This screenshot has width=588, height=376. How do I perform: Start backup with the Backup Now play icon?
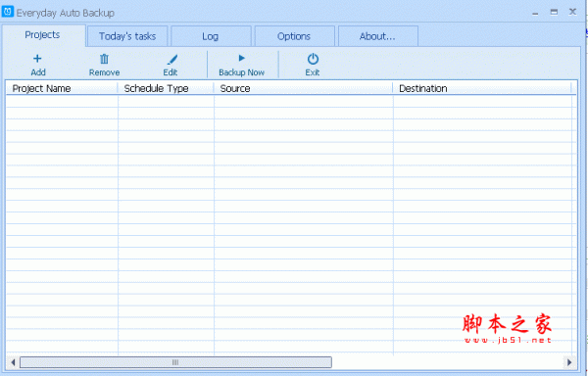pos(241,58)
